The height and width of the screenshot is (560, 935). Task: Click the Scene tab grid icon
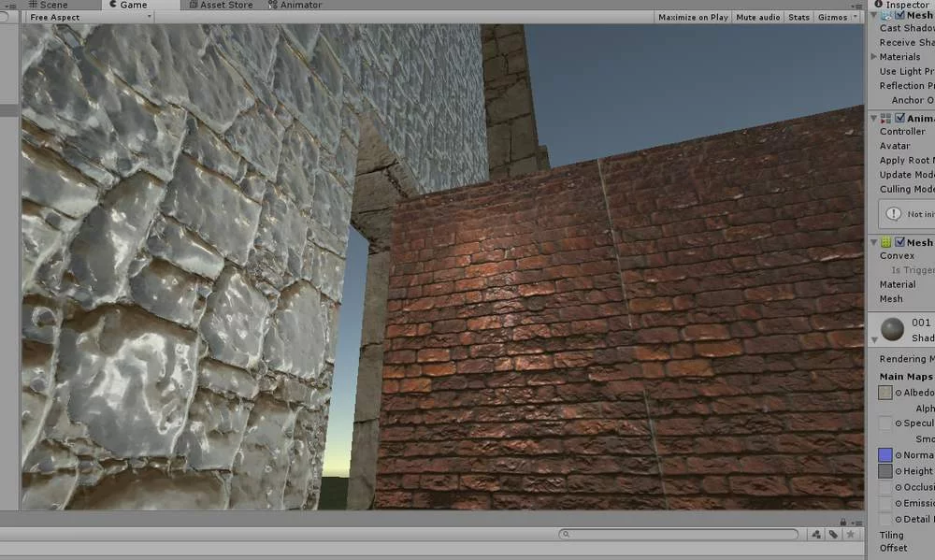pos(33,4)
